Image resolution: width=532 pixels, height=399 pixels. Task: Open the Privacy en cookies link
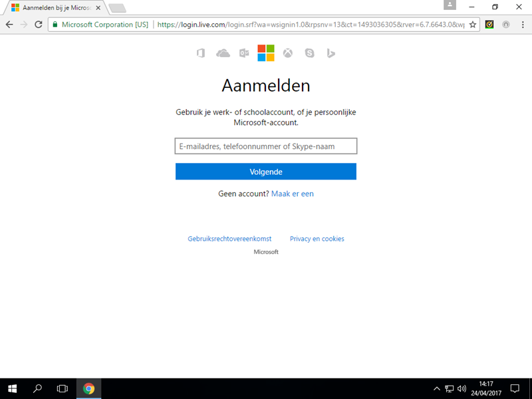coord(317,239)
